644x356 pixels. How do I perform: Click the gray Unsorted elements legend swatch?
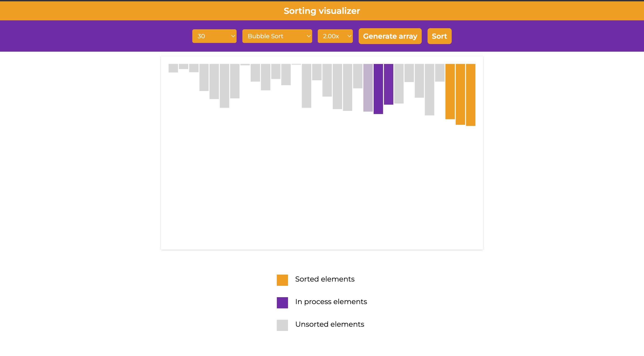(x=282, y=325)
